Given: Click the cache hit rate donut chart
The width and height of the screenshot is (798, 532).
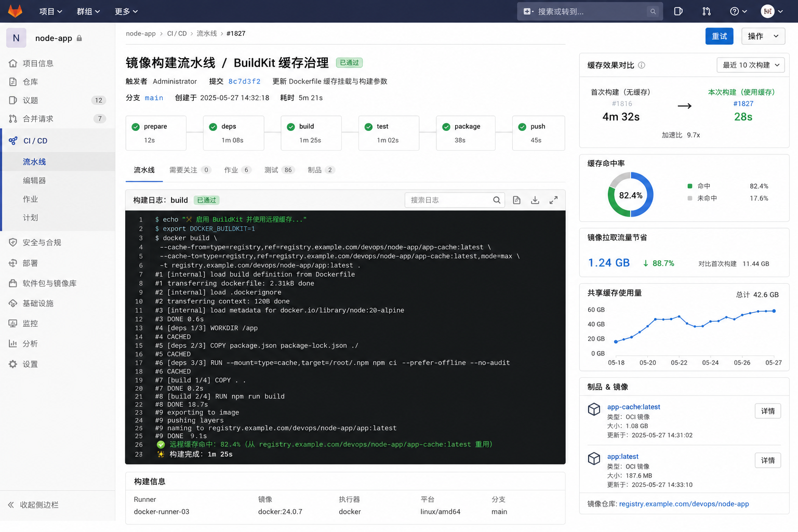Looking at the screenshot, I should (x=631, y=195).
